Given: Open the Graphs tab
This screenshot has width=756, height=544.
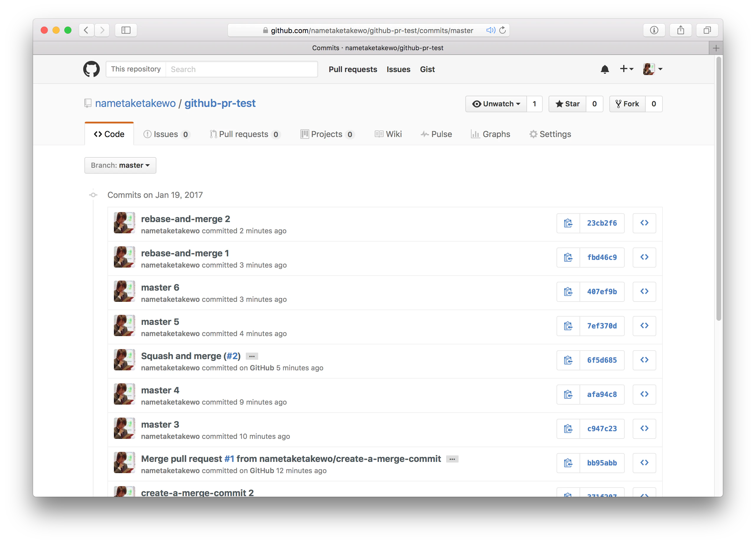Looking at the screenshot, I should (x=490, y=134).
